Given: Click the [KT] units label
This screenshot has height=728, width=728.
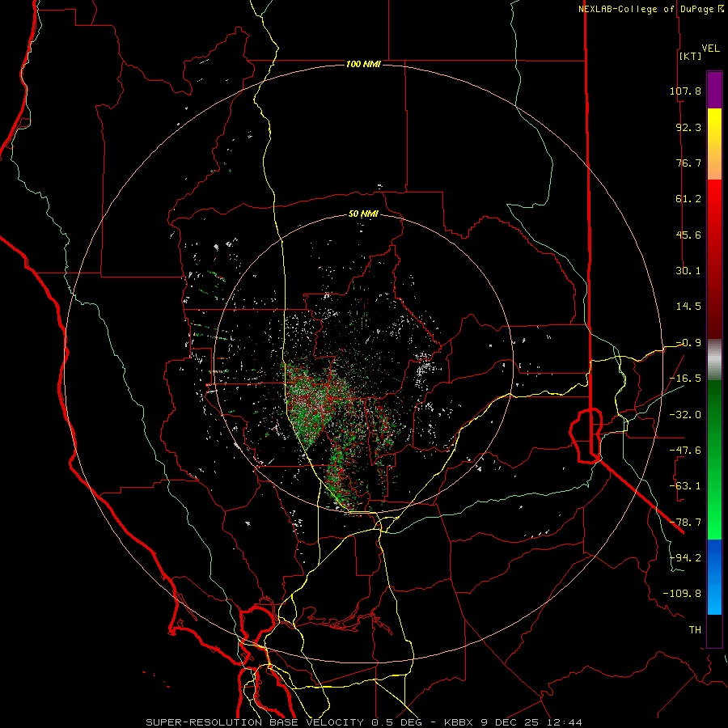Looking at the screenshot, I should pyautogui.click(x=690, y=56).
